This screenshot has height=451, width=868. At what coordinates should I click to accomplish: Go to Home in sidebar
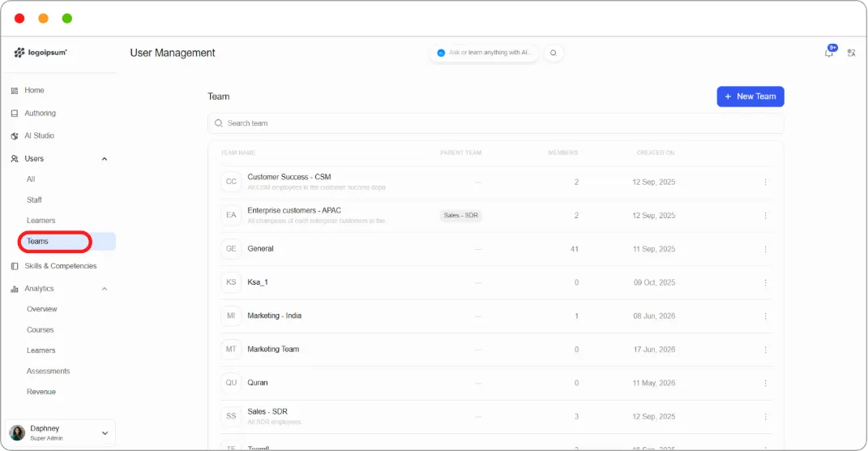(34, 90)
